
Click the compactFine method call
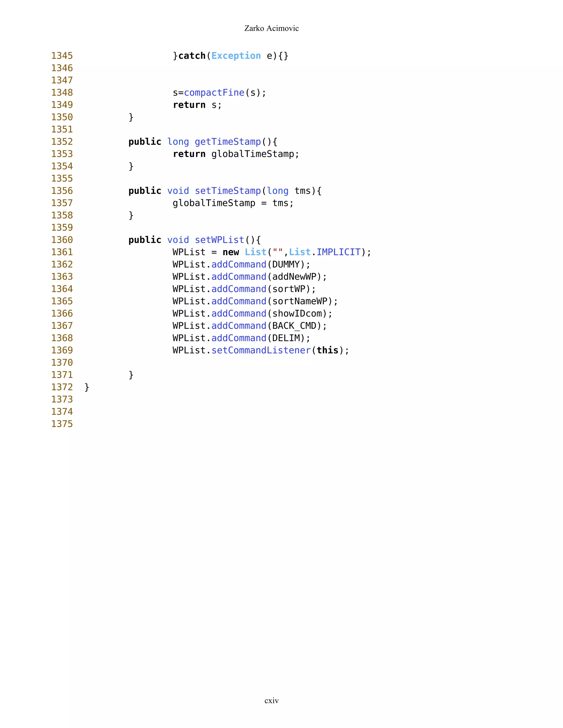click(x=214, y=93)
